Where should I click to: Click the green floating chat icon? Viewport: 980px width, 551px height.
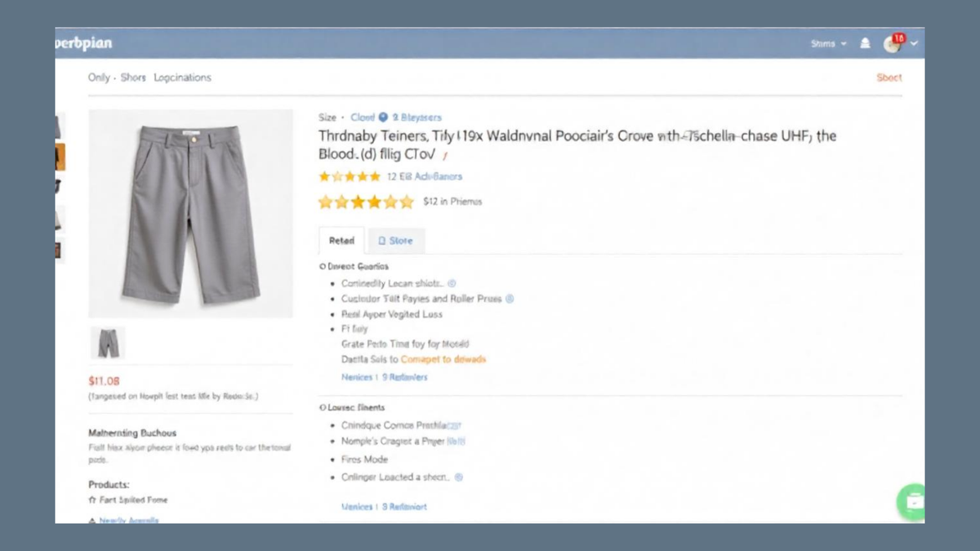click(912, 503)
